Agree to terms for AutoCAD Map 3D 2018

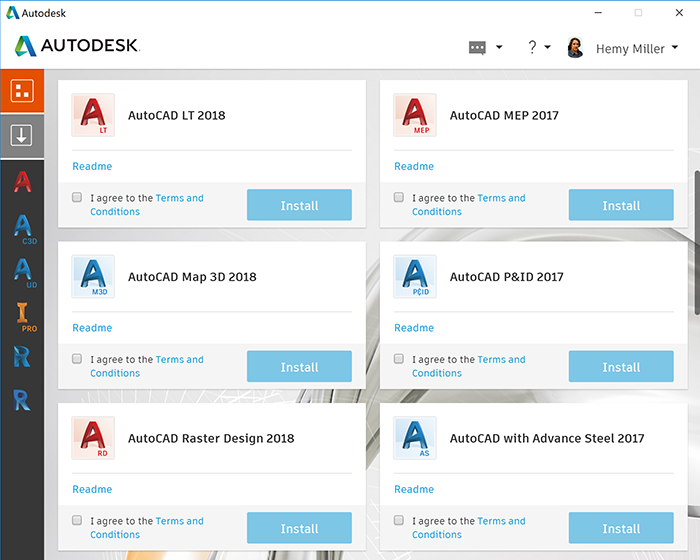(77, 359)
